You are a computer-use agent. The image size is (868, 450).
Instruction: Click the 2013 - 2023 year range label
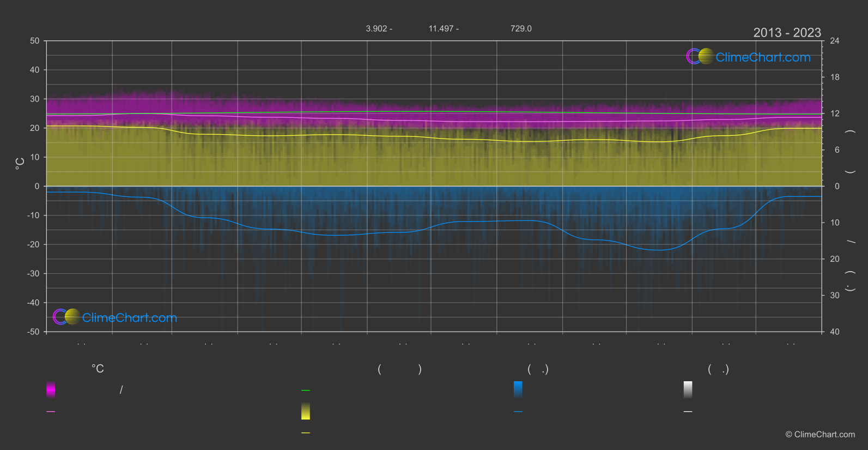(x=787, y=33)
